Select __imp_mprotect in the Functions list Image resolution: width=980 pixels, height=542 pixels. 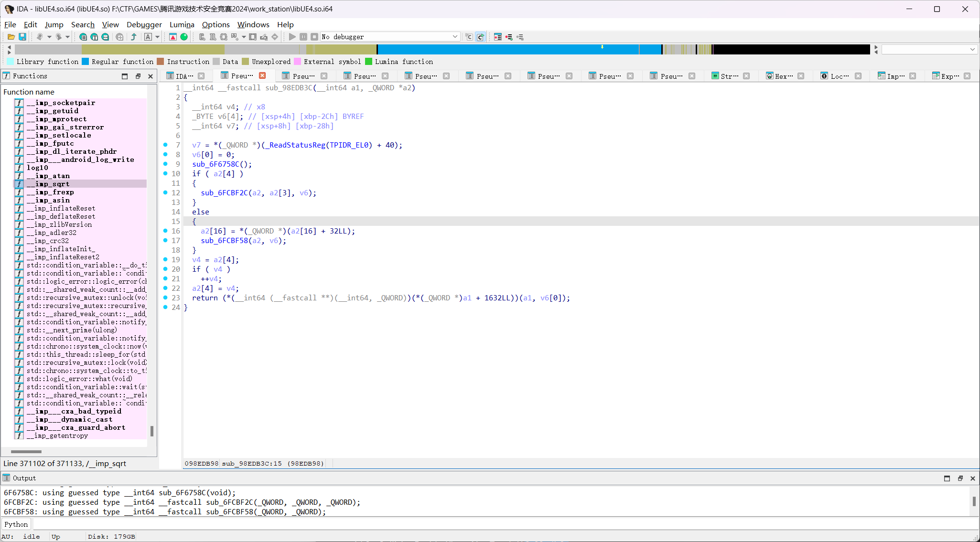coord(80,119)
